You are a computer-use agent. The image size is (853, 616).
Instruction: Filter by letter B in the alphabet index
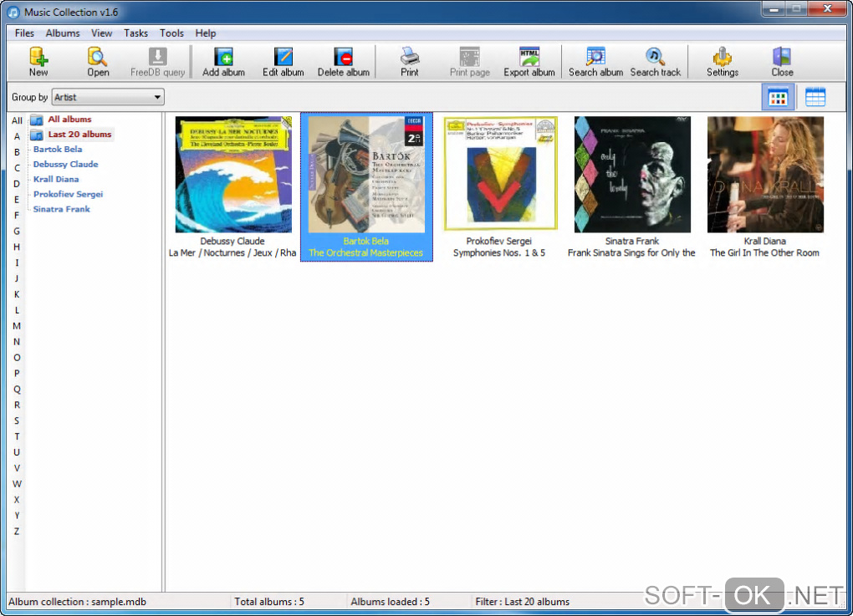[17, 152]
